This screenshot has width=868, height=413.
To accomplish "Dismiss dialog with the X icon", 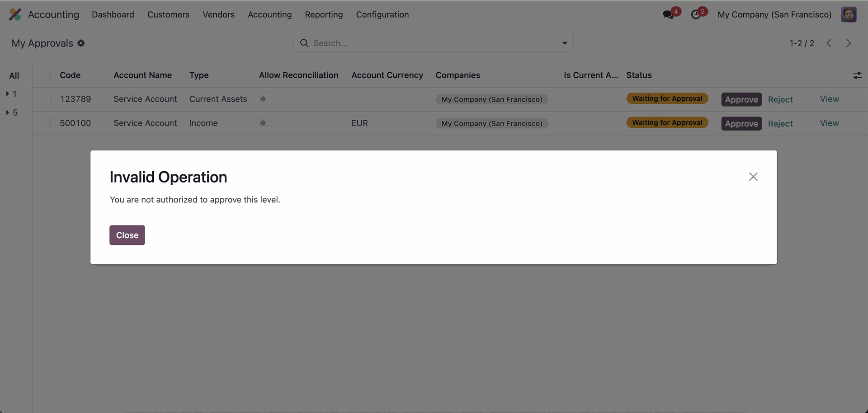I will tap(753, 177).
